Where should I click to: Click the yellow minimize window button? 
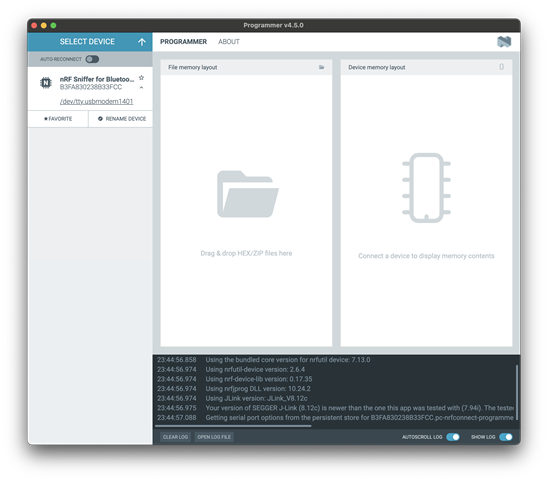click(44, 25)
